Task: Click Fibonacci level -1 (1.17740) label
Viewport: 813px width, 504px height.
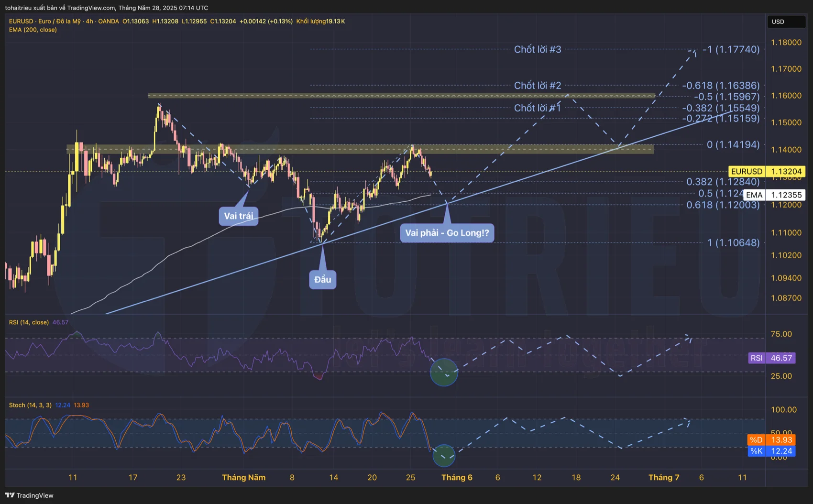Action: [731, 49]
